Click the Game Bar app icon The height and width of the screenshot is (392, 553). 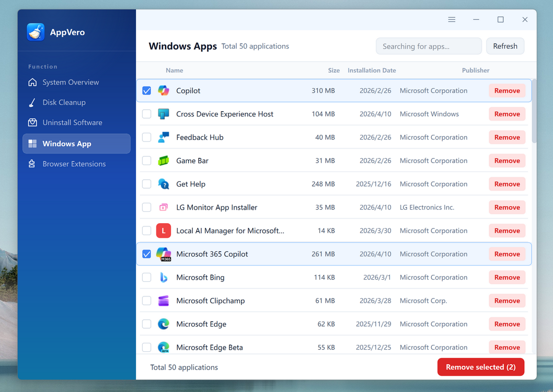click(x=164, y=160)
